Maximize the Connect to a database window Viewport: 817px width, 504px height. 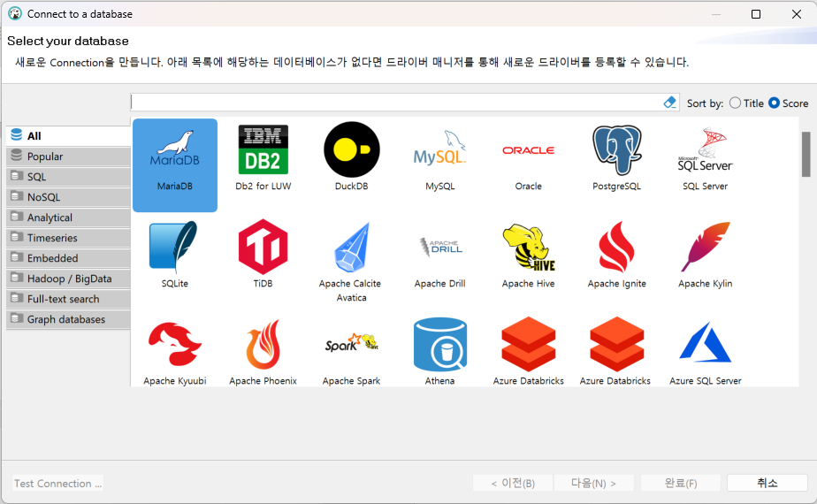pyautogui.click(x=756, y=14)
